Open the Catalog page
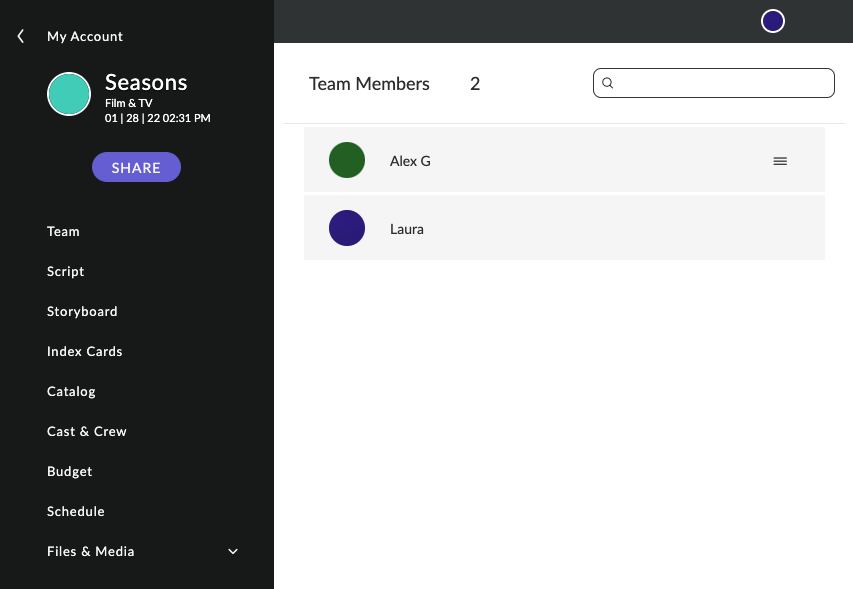853x589 pixels. tap(71, 392)
